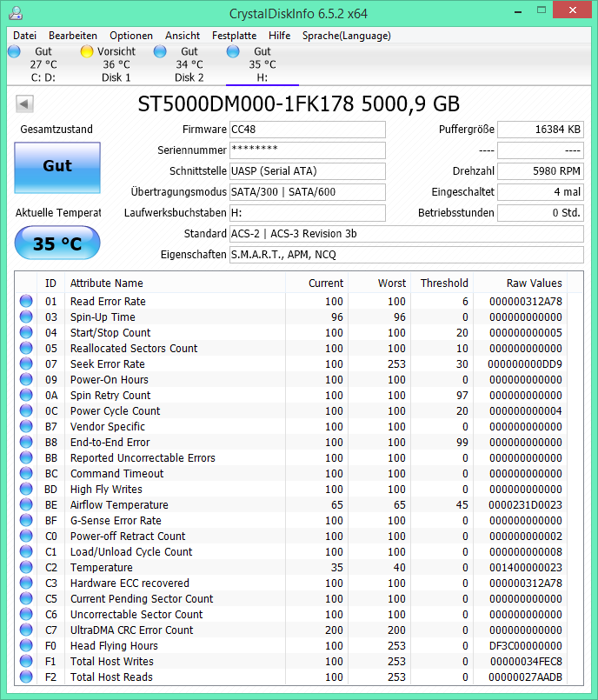598x700 pixels.
Task: Click status orb for Command Timeout
Action: (x=26, y=473)
